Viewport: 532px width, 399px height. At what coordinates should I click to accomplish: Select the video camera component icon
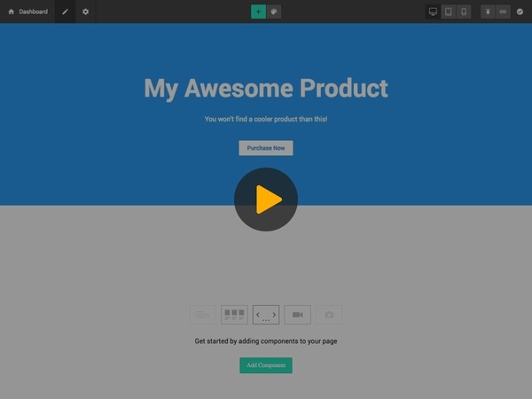[x=298, y=315]
